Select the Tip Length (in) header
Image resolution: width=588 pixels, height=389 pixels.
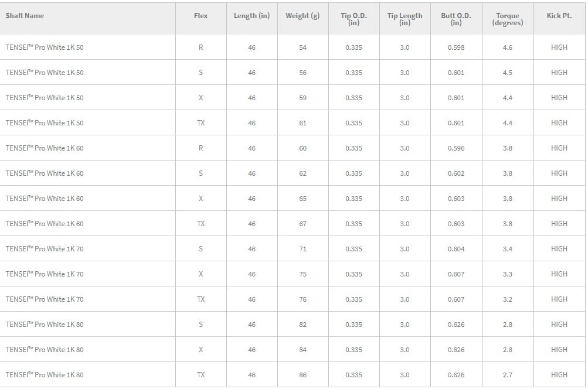[405, 19]
